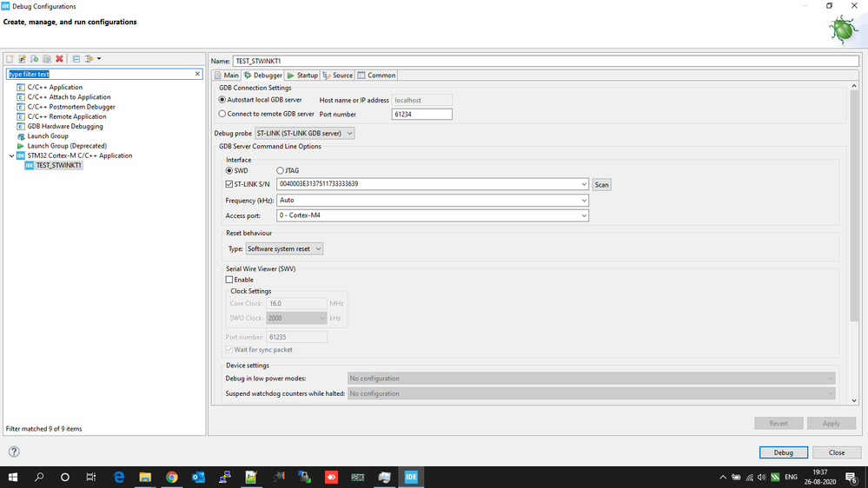Open the filter icon's dropdown arrow
This screenshot has height=488, width=868.
[99, 59]
